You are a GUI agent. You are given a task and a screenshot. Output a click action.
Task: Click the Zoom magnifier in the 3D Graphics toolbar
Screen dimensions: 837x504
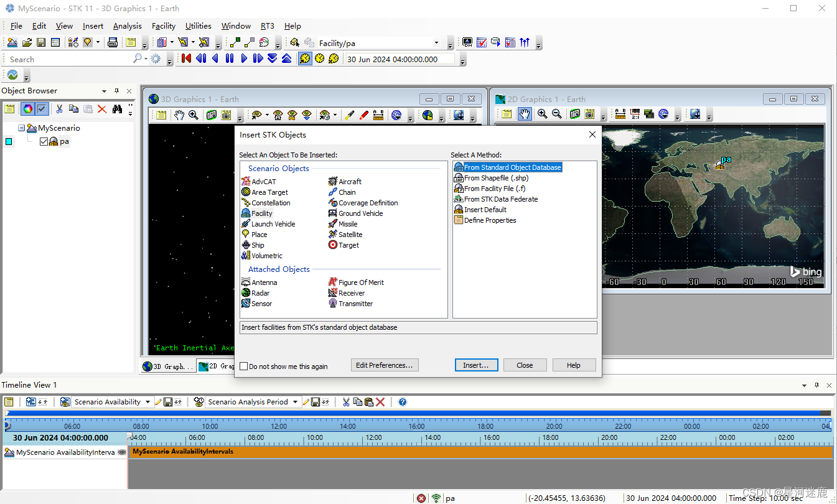click(x=194, y=114)
